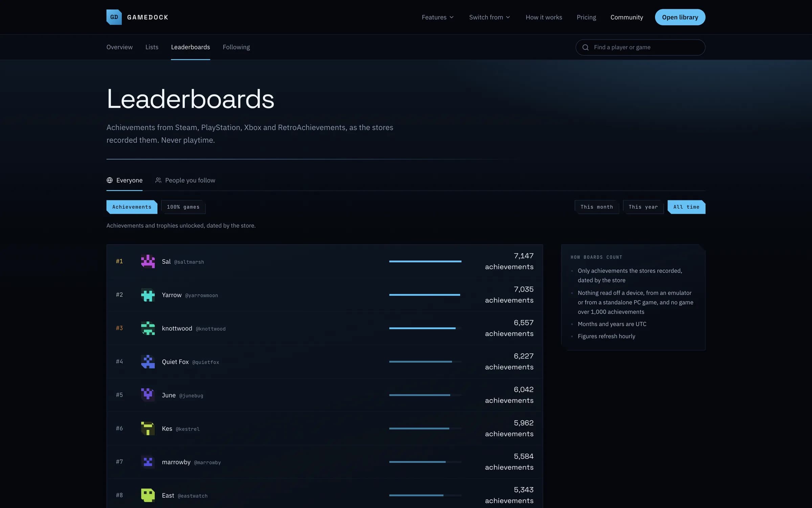Open June's purple pixel avatar
This screenshot has height=508, width=812.
pos(148,395)
